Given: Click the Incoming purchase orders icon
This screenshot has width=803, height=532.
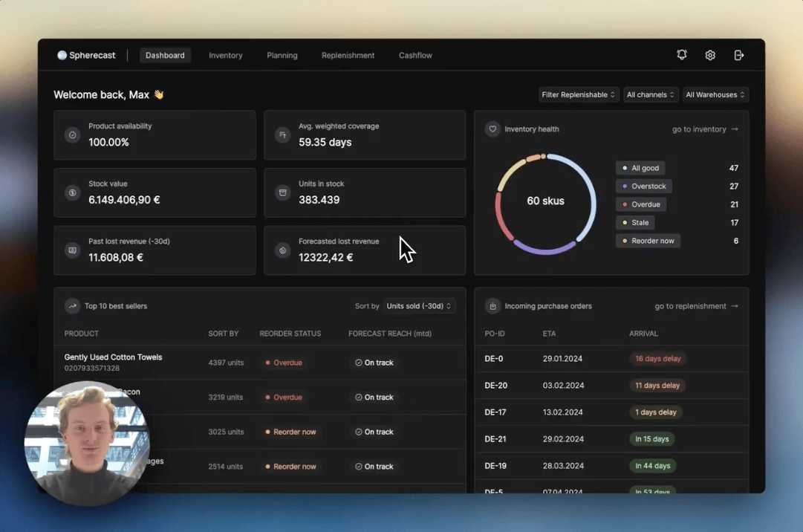Looking at the screenshot, I should point(492,306).
